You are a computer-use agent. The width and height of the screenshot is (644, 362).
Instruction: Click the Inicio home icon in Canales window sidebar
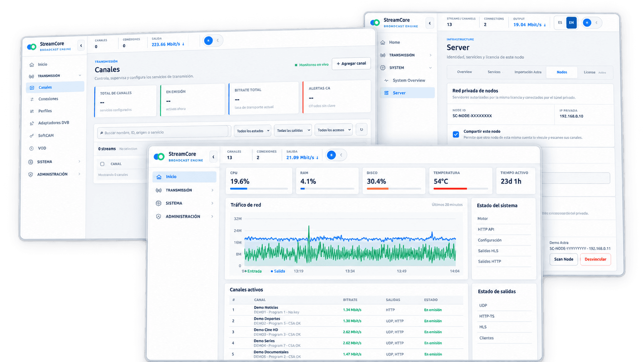coord(32,65)
